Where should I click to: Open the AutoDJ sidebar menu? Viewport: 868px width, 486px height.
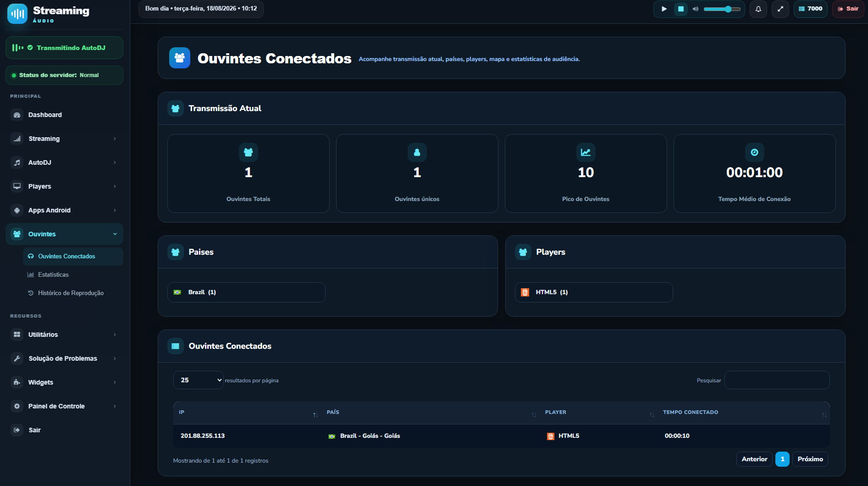(x=64, y=162)
